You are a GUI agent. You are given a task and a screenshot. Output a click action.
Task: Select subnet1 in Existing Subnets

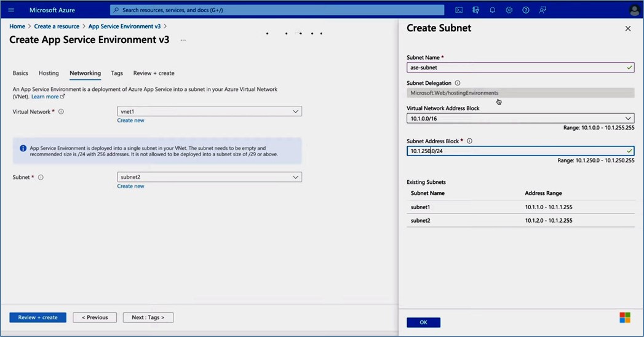tap(420, 207)
